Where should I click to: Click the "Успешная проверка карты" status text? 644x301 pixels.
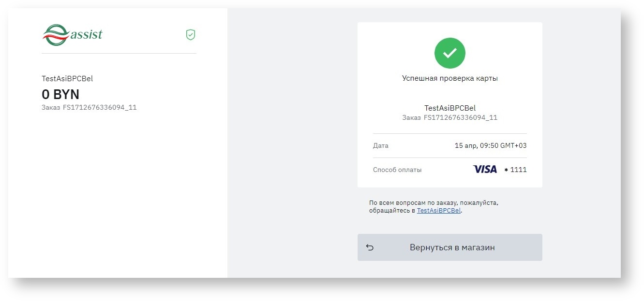coord(449,78)
